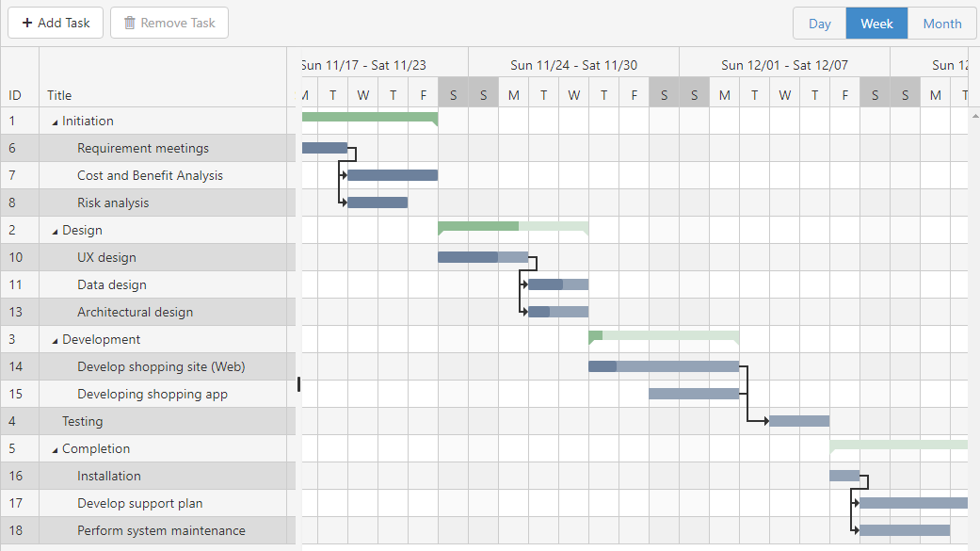Viewport: 980px width, 551px height.
Task: Click the Completion summary bar
Action: (899, 445)
